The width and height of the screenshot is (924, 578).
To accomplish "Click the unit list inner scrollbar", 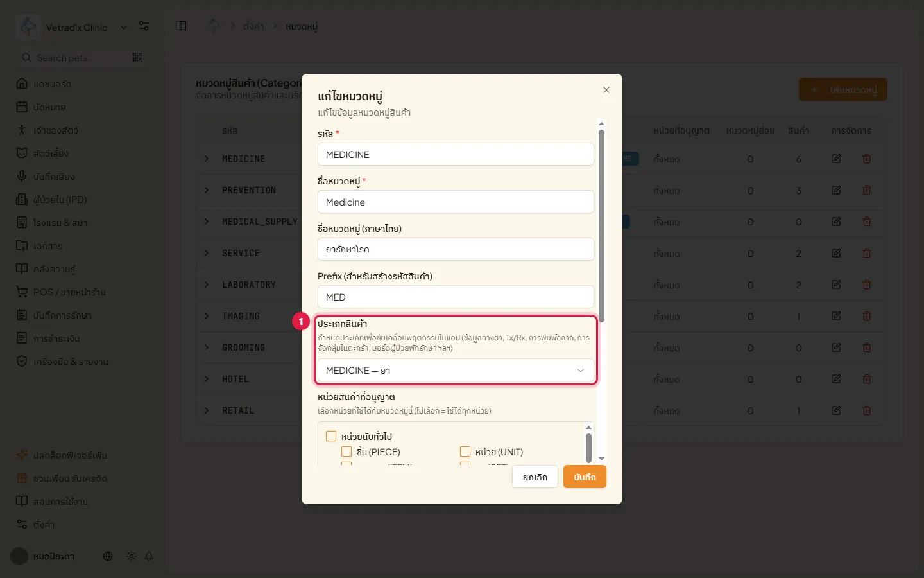I will click(588, 447).
